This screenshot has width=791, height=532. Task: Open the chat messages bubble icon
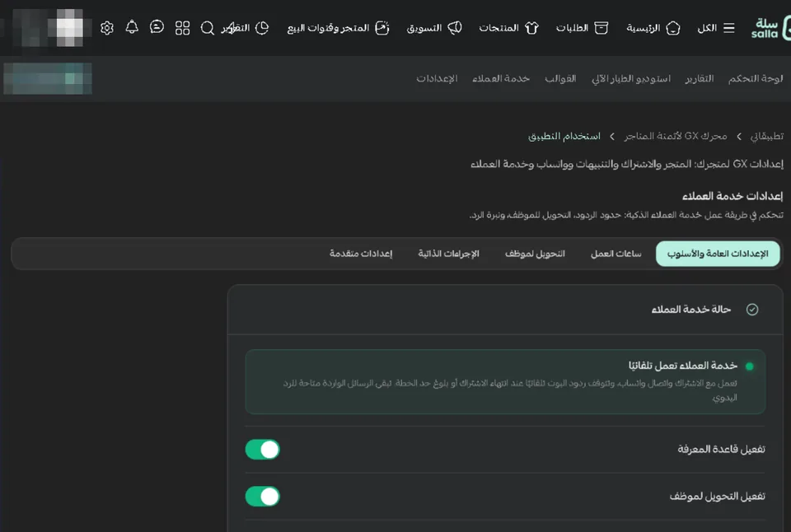(x=157, y=27)
